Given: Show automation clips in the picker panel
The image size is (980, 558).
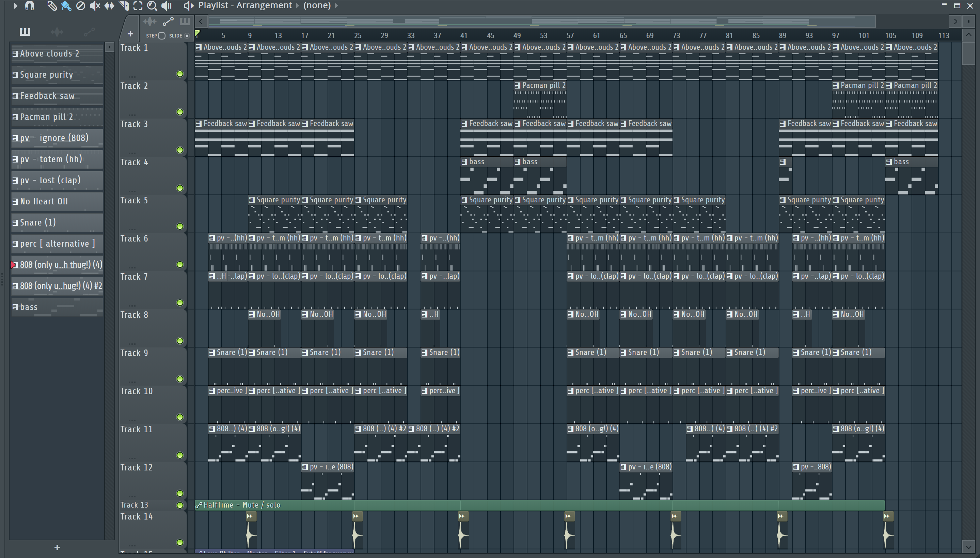Looking at the screenshot, I should click(89, 32).
